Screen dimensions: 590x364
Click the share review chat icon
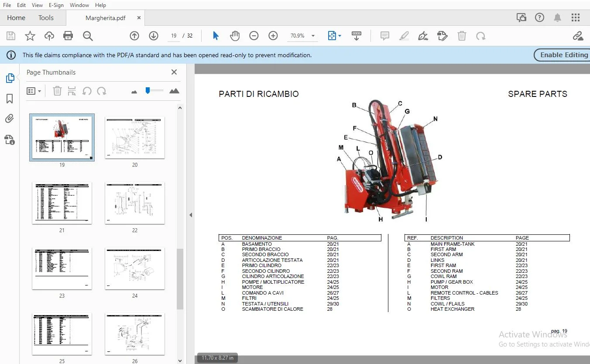tap(521, 17)
